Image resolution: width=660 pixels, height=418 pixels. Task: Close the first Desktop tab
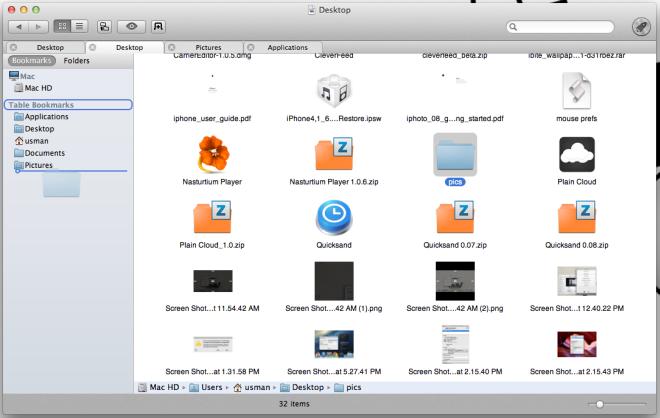(x=13, y=47)
